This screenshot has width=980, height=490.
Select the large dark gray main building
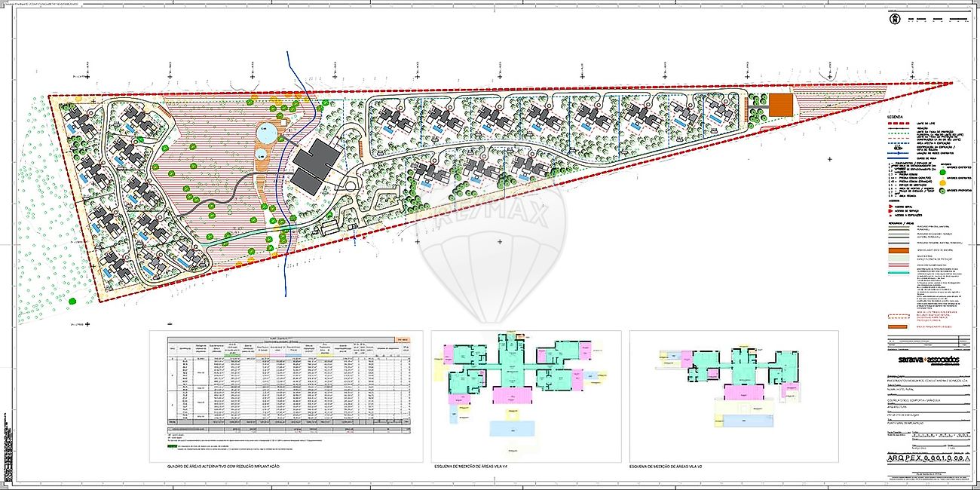[317, 158]
